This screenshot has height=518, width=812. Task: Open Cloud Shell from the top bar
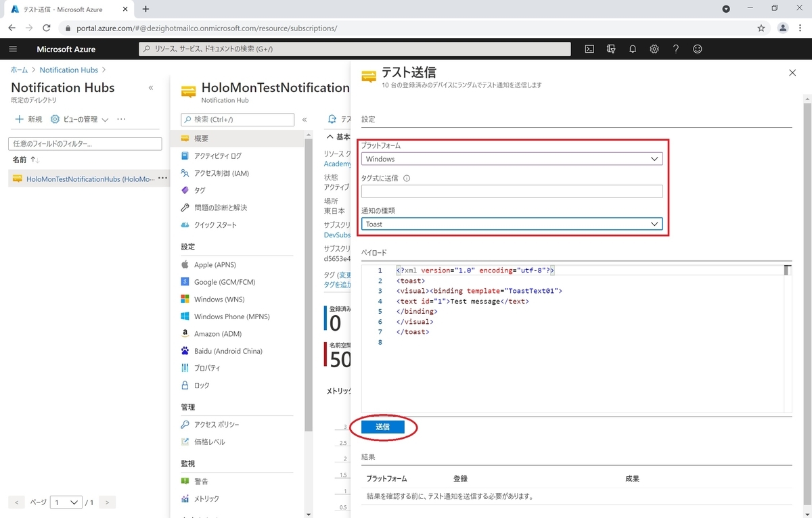point(590,49)
